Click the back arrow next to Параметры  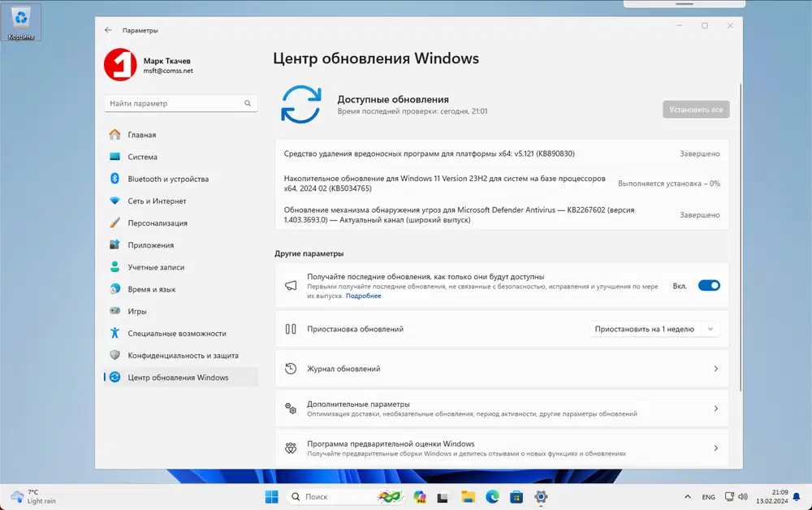[x=108, y=30]
